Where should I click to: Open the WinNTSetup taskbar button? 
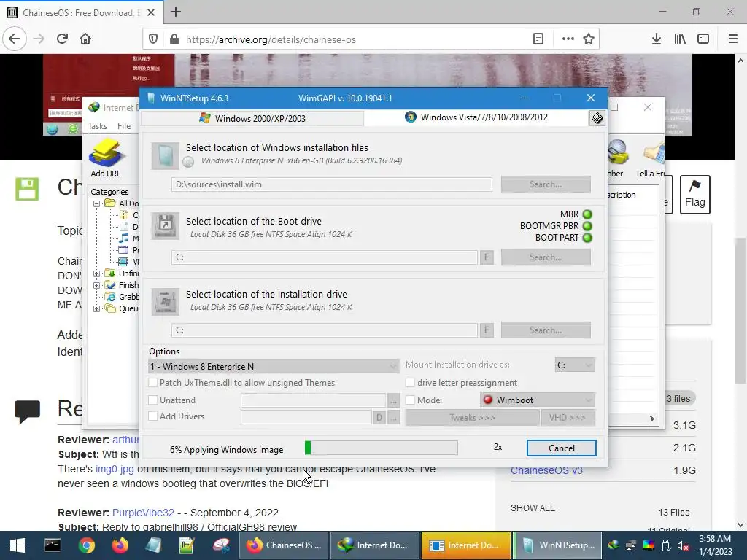point(557,545)
